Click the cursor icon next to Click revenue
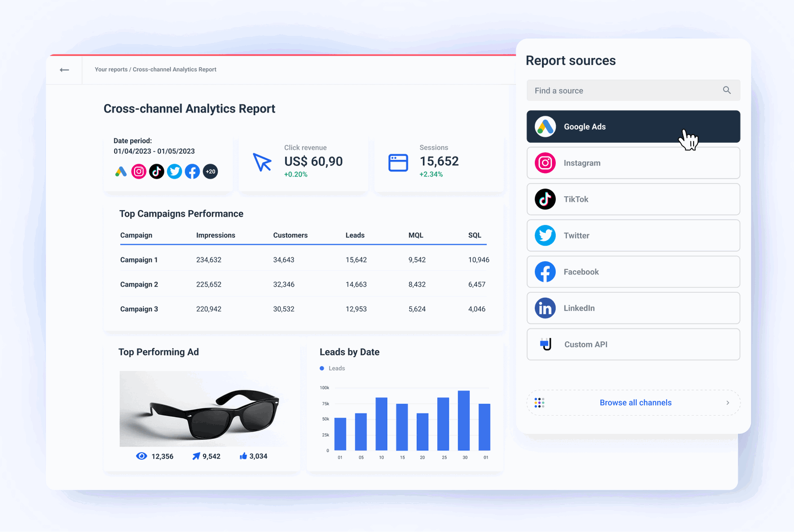794x532 pixels. click(262, 163)
